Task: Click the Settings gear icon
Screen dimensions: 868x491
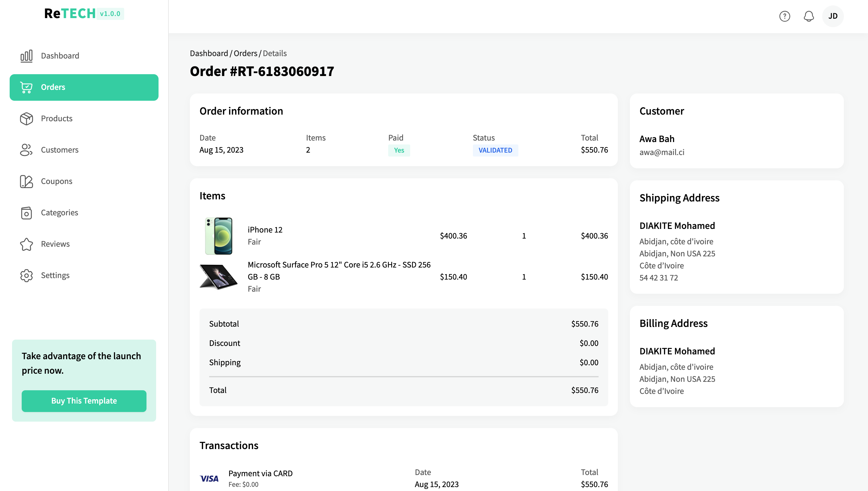Action: click(x=26, y=276)
